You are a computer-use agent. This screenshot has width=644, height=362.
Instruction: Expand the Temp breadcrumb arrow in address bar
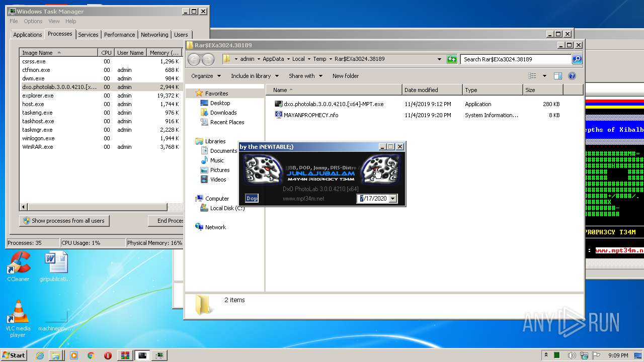pos(331,59)
